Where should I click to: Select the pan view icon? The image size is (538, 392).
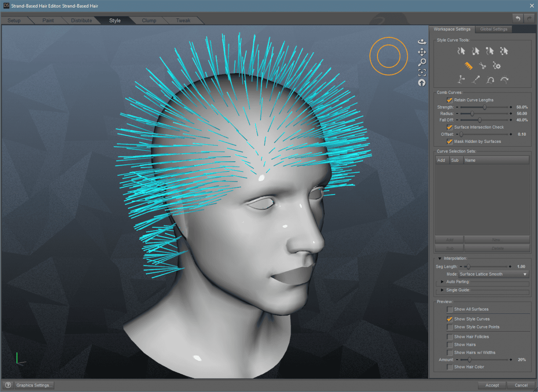[x=422, y=52]
